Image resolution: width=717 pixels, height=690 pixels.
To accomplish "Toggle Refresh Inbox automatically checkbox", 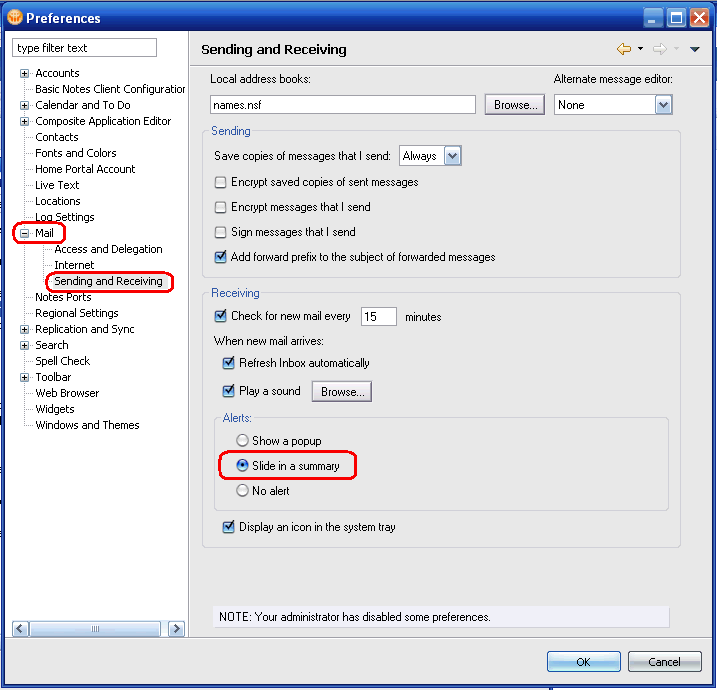I will (228, 363).
